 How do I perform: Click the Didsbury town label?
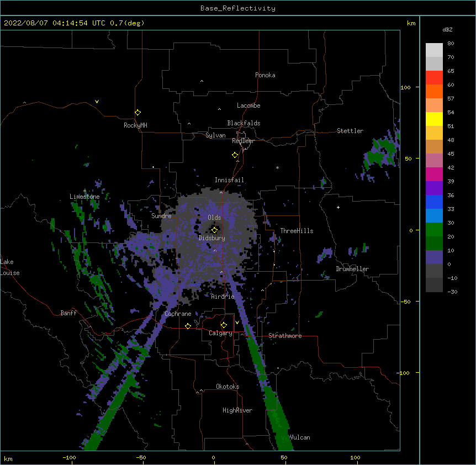click(x=212, y=238)
